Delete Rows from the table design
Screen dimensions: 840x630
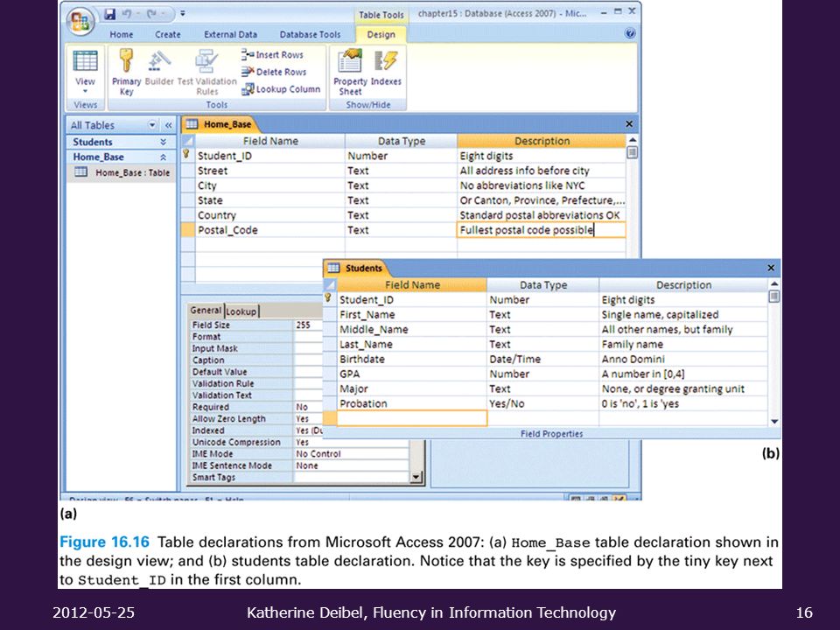(x=274, y=72)
